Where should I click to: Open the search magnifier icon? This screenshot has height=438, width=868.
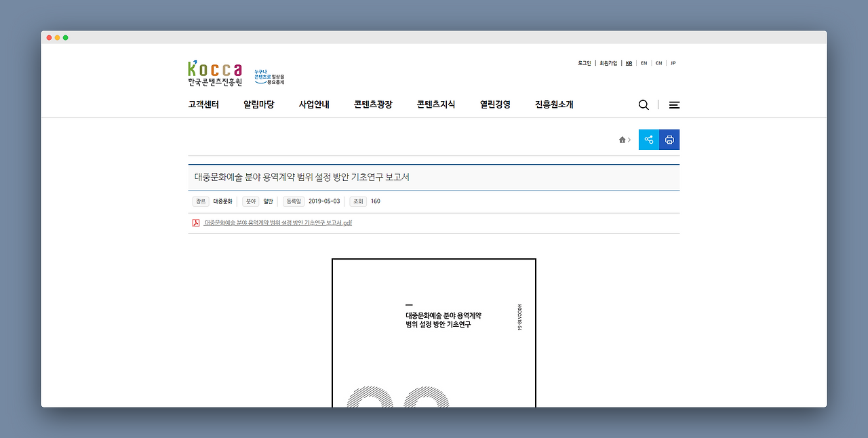[644, 104]
